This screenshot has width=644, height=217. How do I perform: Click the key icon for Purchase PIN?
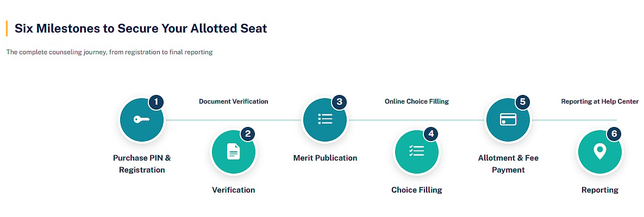(x=142, y=119)
